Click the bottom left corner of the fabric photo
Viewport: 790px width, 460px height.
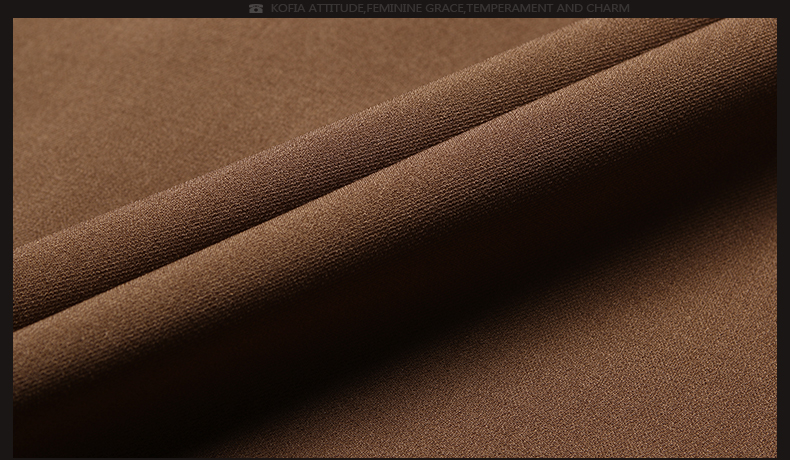pyautogui.click(x=19, y=450)
